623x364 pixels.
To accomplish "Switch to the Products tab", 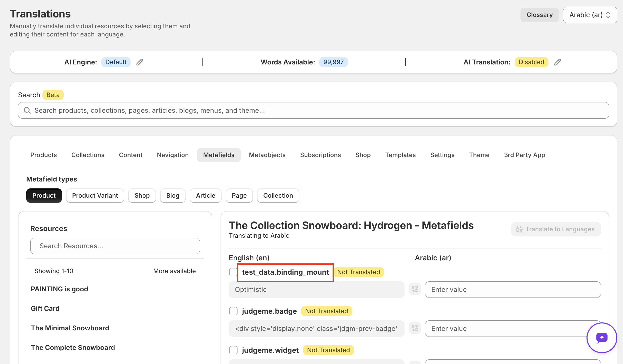I will click(x=43, y=155).
